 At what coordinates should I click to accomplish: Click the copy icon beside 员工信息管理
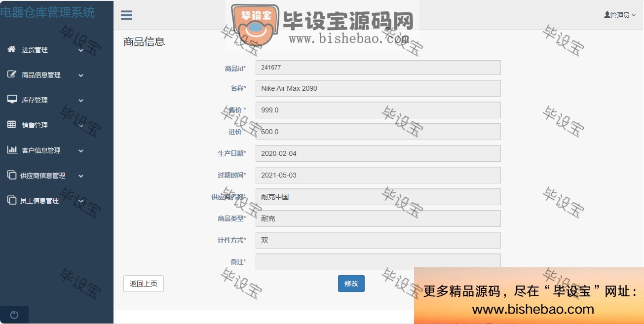click(12, 200)
